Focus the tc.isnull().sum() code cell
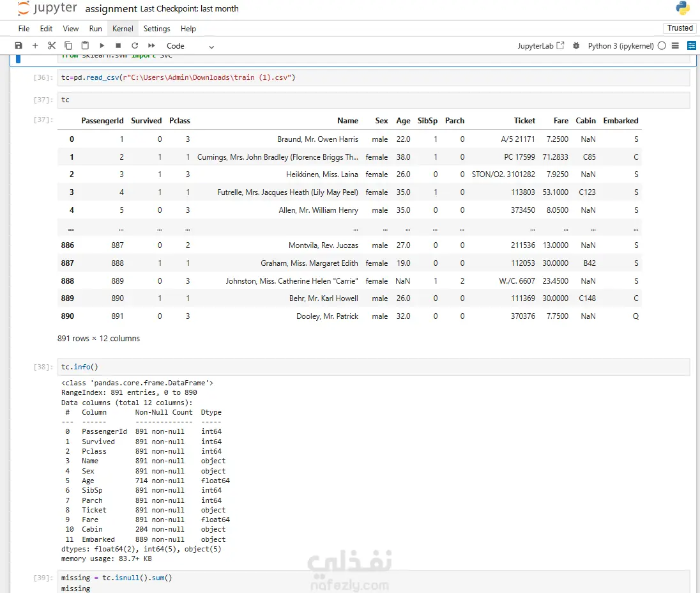 click(x=373, y=582)
